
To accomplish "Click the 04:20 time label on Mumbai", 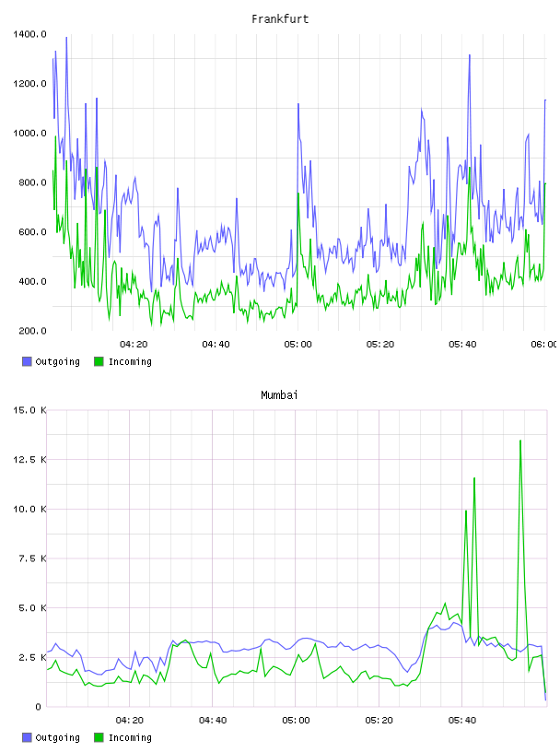I will (130, 721).
